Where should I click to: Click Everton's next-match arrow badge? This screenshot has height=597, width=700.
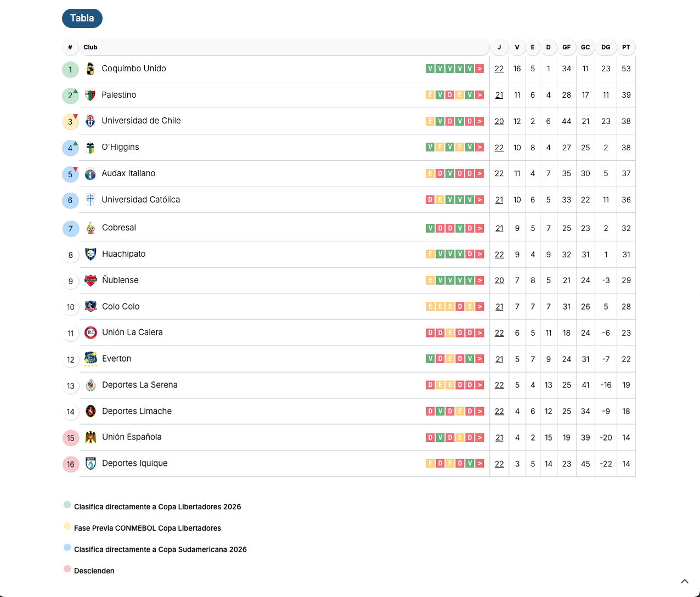coord(480,359)
